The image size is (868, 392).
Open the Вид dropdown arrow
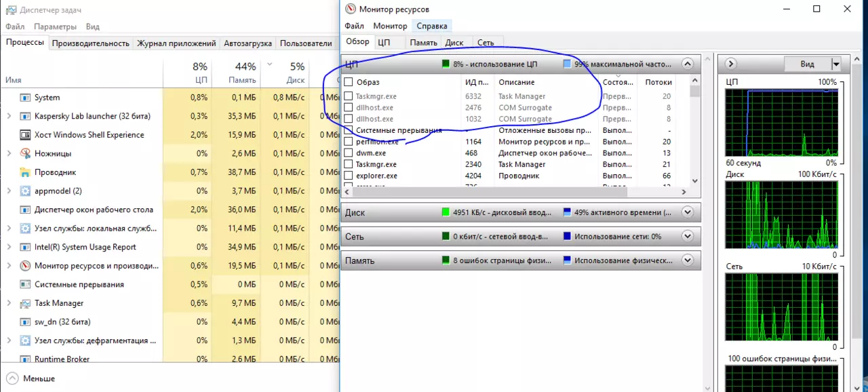coord(836,64)
